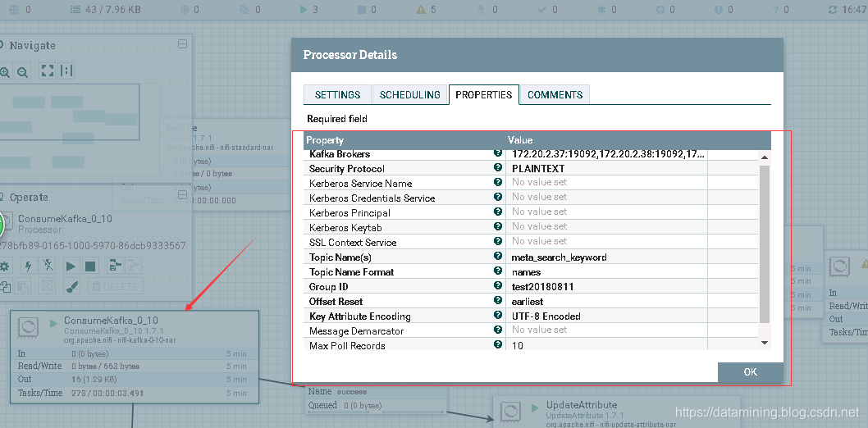View help for Offset Reset property
Screen dimensions: 868x428
(x=498, y=301)
